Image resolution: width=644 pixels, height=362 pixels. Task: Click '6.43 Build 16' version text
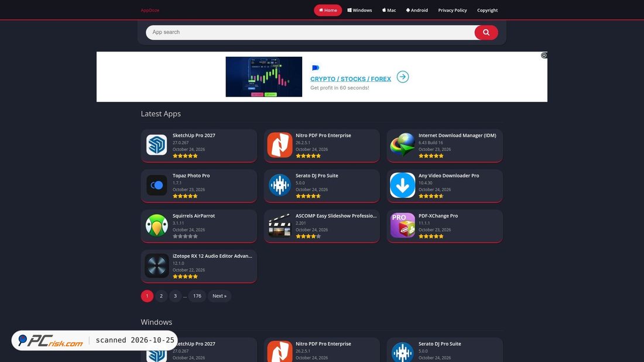click(x=430, y=143)
